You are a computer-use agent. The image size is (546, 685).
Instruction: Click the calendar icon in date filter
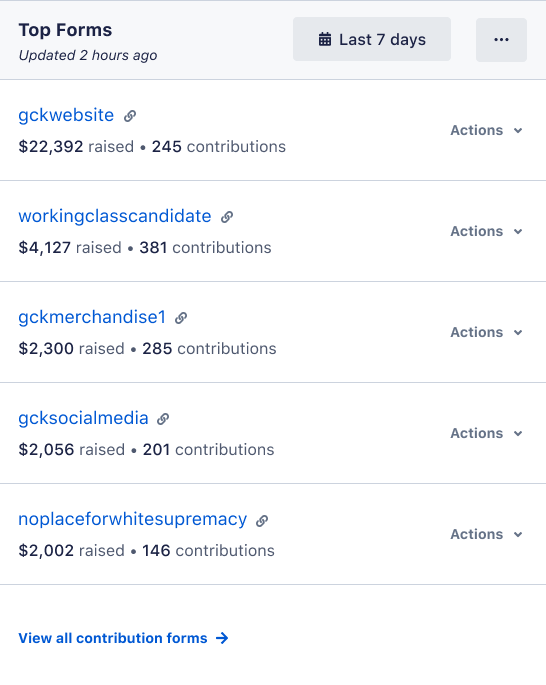(325, 39)
